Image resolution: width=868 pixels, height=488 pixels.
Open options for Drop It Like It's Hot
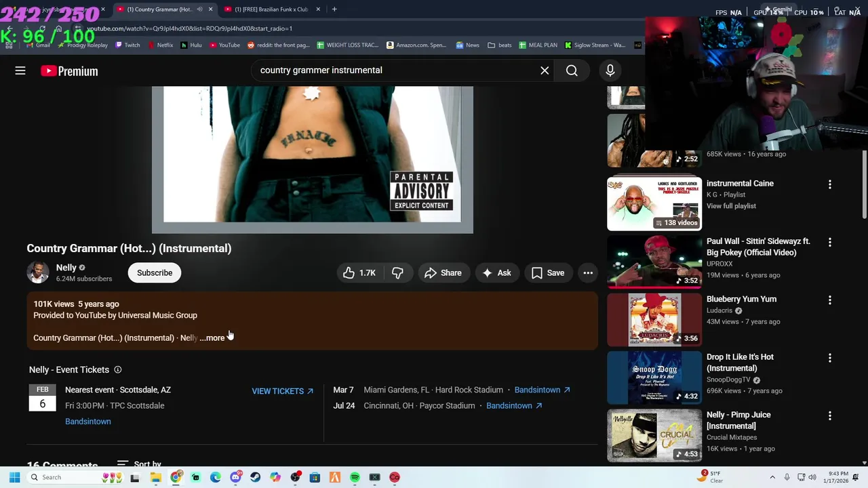(829, 358)
